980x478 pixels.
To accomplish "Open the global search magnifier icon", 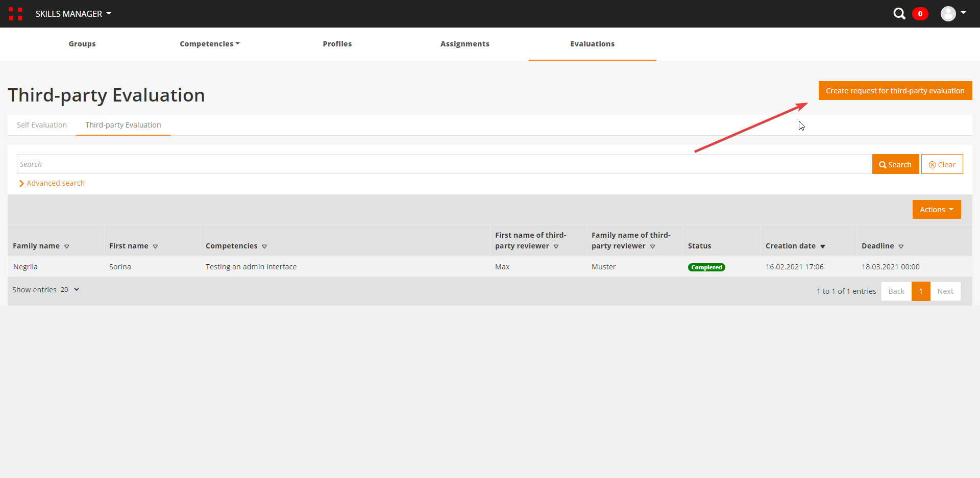I will point(899,14).
